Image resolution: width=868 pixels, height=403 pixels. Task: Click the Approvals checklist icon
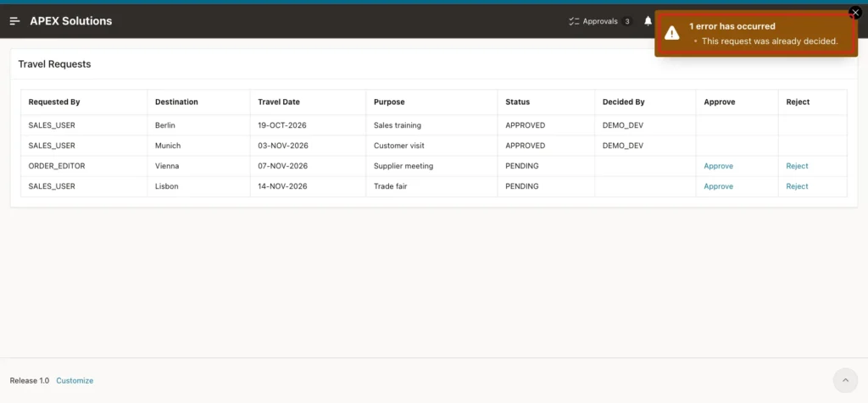pyautogui.click(x=574, y=21)
